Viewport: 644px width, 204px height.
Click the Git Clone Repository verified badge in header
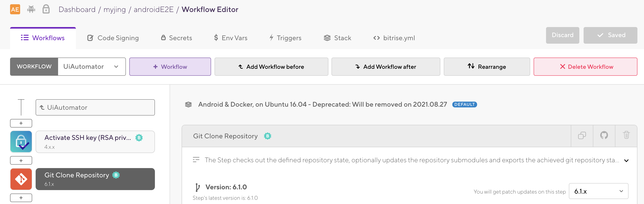coord(267,136)
